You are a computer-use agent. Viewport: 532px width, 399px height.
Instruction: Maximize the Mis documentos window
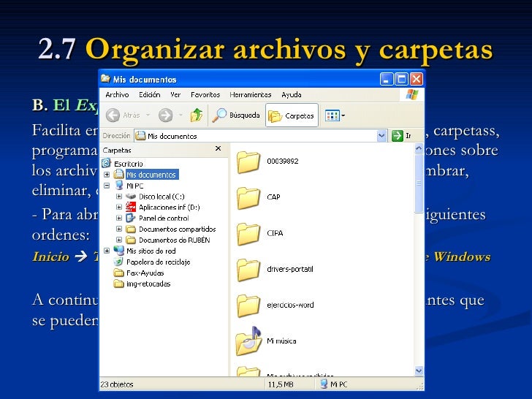(402, 80)
